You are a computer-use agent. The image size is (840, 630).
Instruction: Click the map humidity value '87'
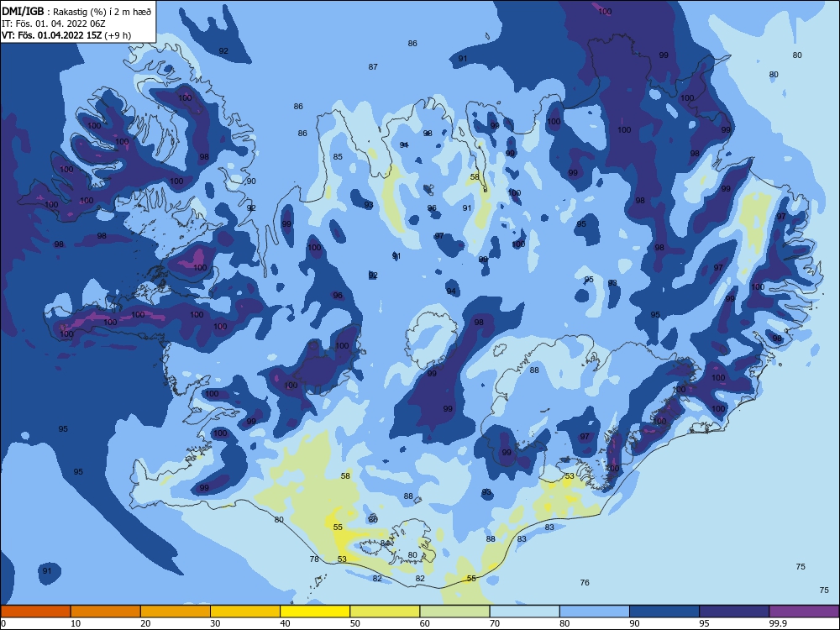[373, 67]
